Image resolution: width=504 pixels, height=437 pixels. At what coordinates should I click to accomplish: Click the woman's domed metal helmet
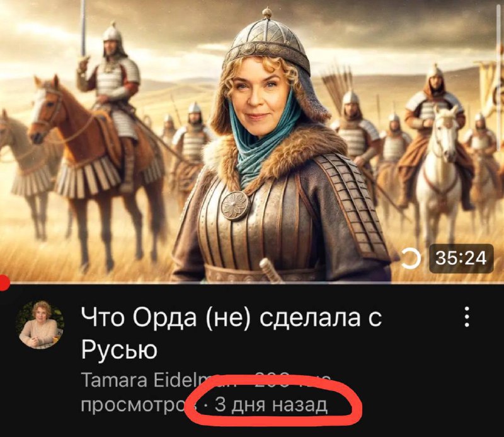pos(266,42)
